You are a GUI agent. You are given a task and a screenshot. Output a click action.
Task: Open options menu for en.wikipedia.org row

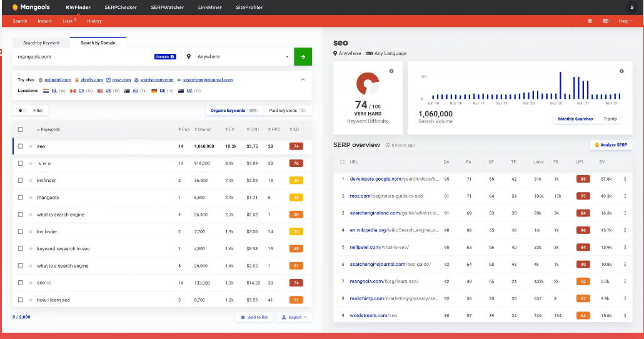[625, 230]
